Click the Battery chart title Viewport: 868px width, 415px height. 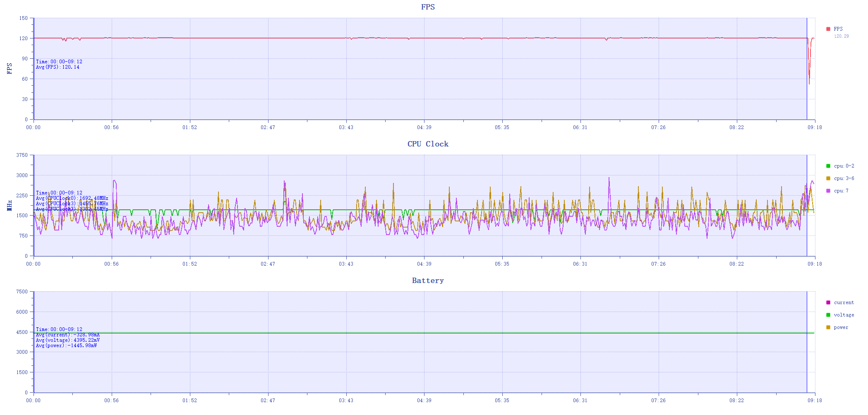coord(428,281)
